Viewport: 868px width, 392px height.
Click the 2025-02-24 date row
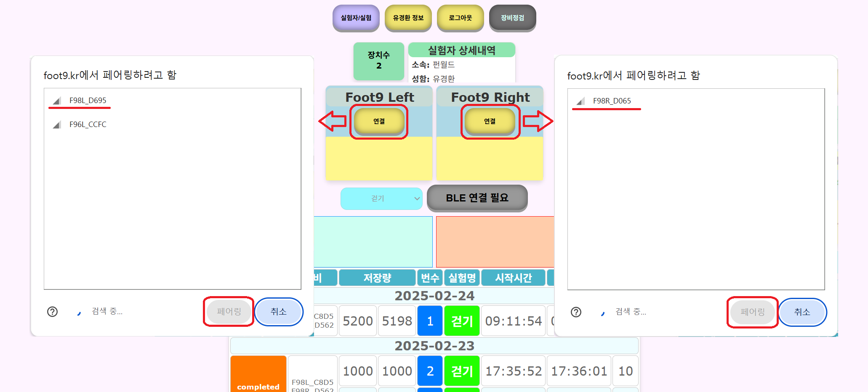tap(434, 296)
